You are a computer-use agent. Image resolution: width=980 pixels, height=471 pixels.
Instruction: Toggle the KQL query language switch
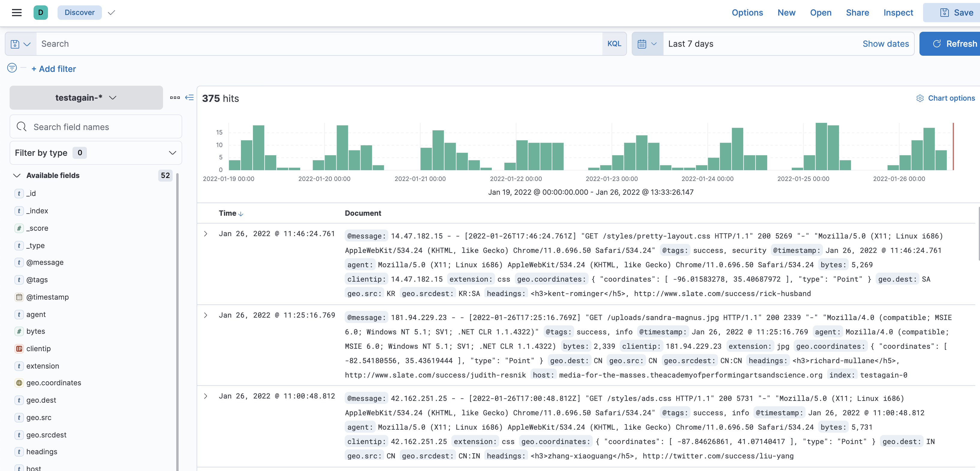[x=614, y=44]
